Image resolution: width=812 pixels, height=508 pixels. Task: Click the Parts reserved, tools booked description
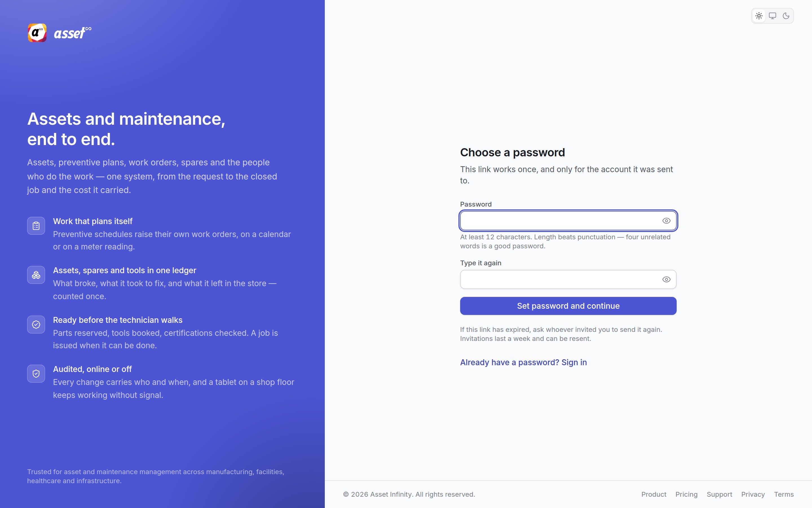pos(166,339)
